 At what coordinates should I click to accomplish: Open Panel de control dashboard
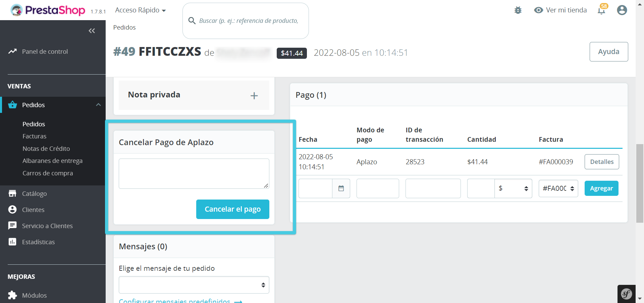click(45, 51)
